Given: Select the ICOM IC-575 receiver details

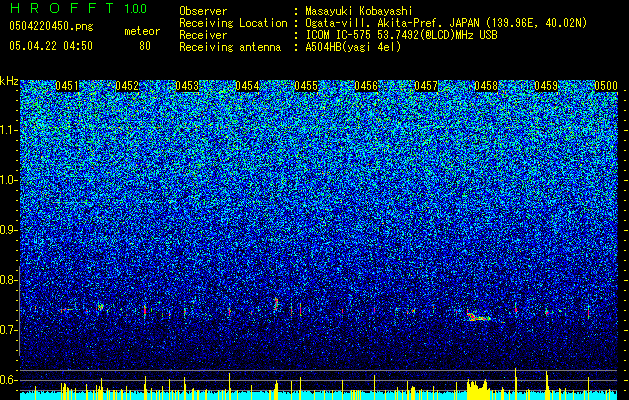Looking at the screenshot, I should [401, 35].
